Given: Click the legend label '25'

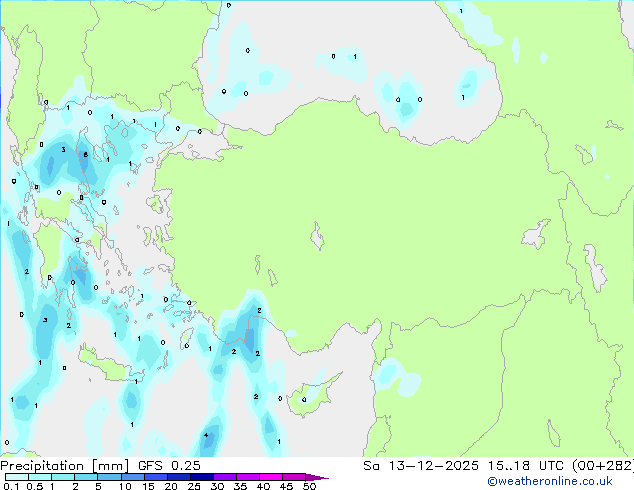Looking at the screenshot, I should pyautogui.click(x=194, y=486).
